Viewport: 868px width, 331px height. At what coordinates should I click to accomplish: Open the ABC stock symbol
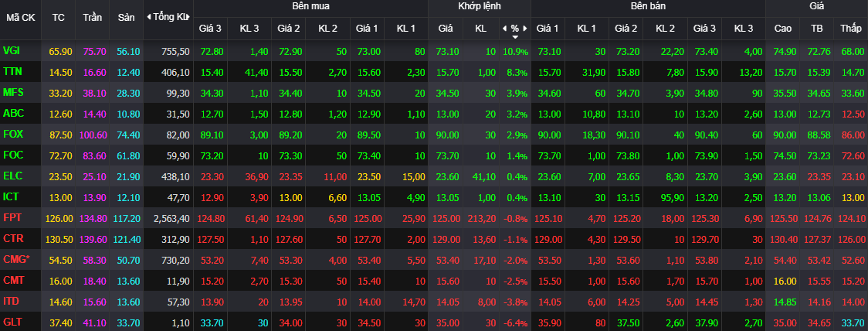pos(12,114)
